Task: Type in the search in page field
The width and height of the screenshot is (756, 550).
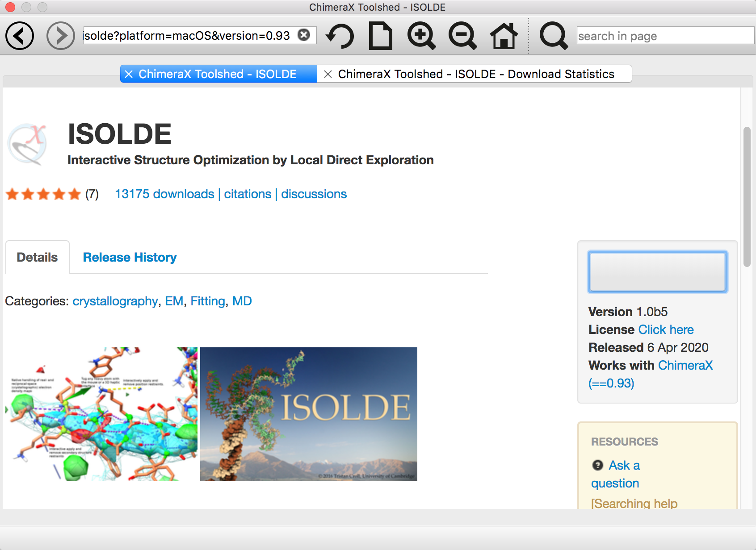Action: [665, 36]
